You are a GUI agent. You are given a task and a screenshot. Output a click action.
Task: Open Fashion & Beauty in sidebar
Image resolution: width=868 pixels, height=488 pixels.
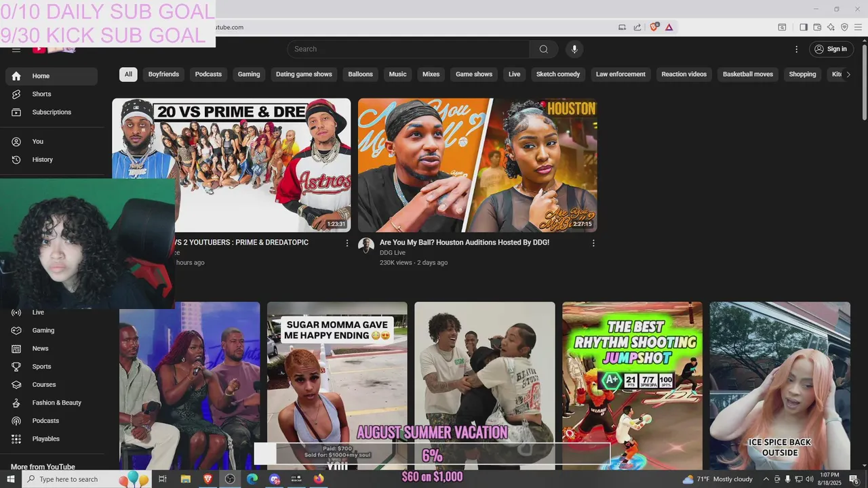[x=52, y=403]
